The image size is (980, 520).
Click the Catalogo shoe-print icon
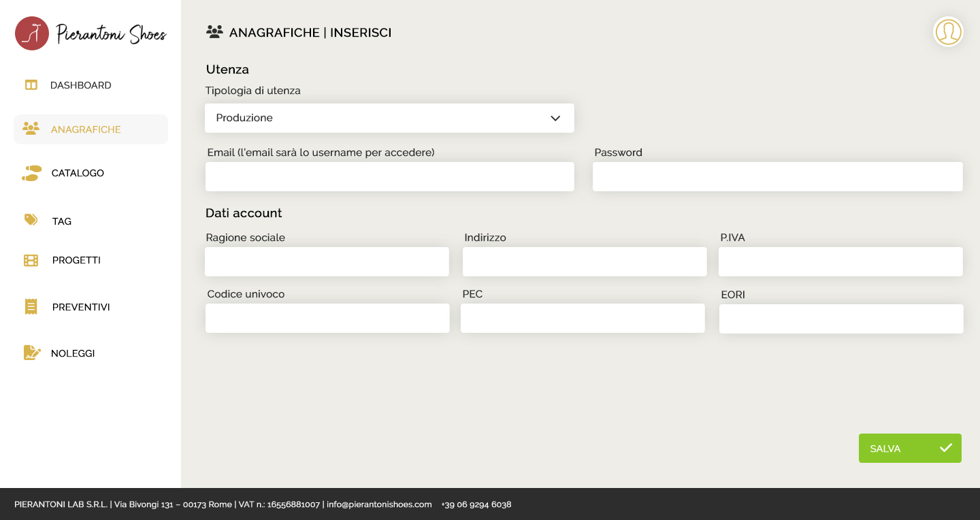(31, 173)
